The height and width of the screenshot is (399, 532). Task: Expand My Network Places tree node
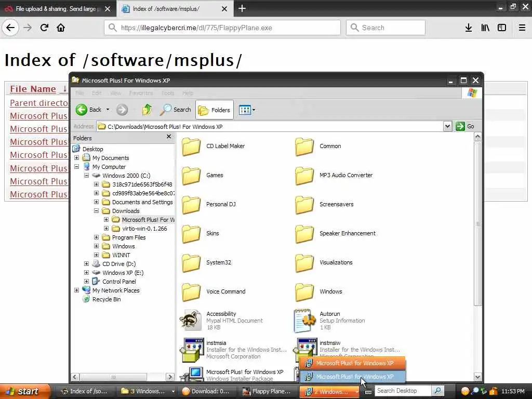(77, 290)
